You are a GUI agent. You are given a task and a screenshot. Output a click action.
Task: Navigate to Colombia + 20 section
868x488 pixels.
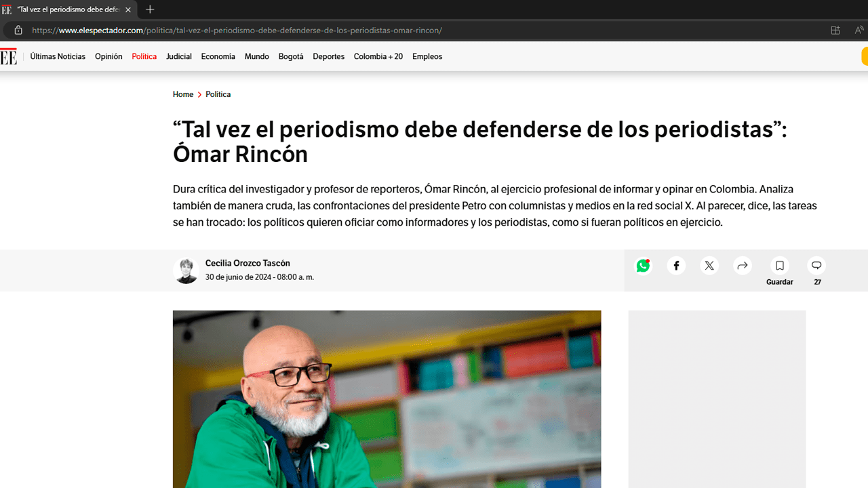pyautogui.click(x=378, y=57)
